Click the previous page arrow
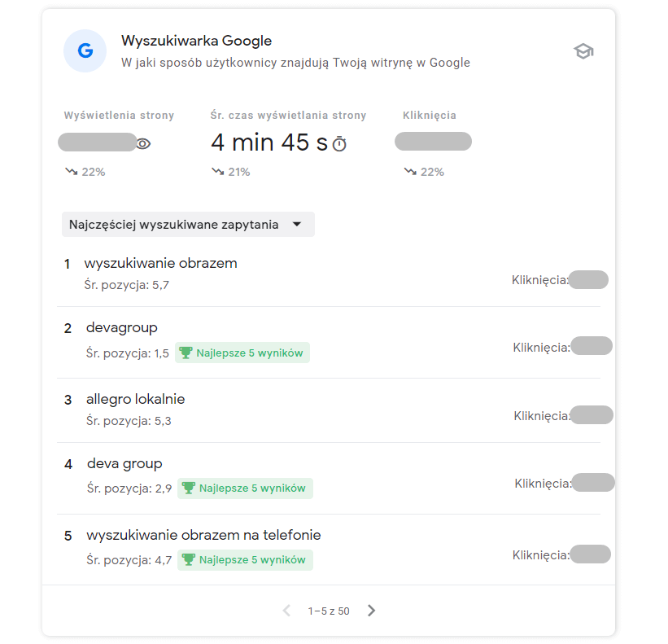 point(286,611)
